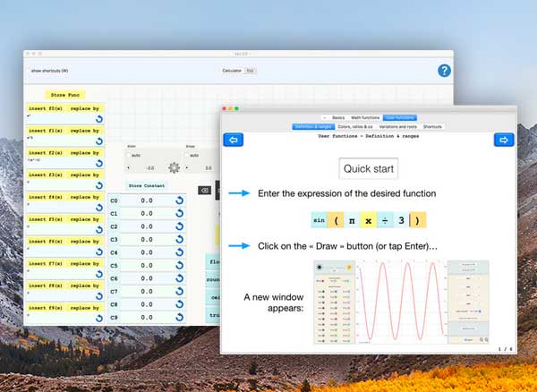Switch to f(x) mode segment
537x392 pixels.
[250, 71]
